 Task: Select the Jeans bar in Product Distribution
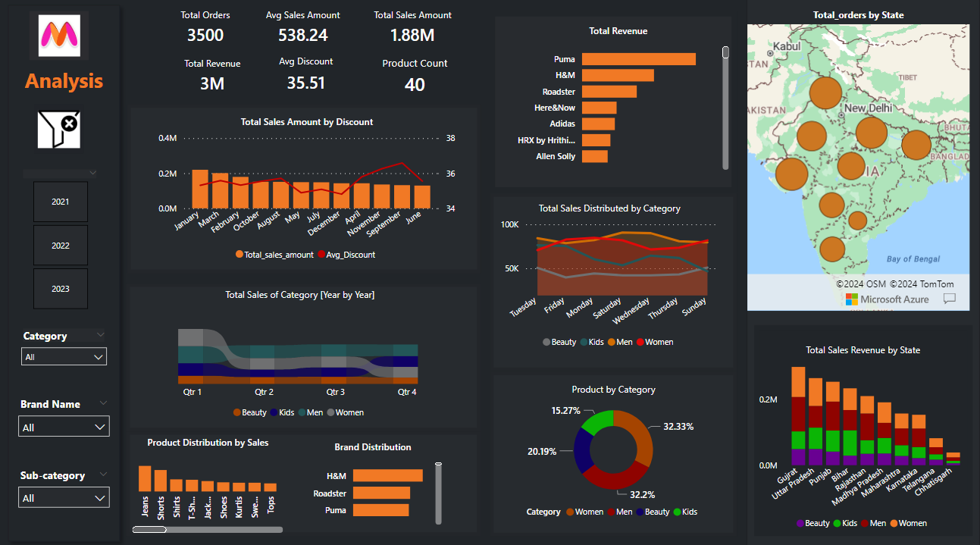(145, 479)
